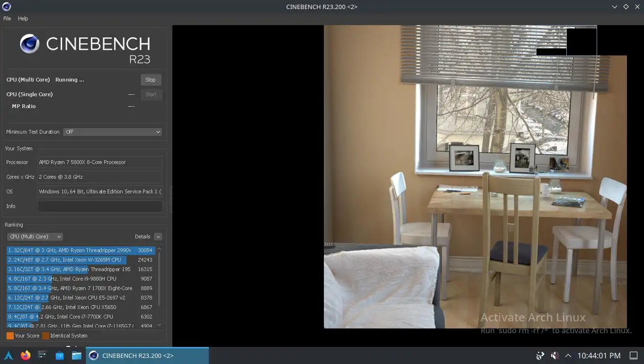
Task: Click the scroll-down arrow of the ranking list
Action: tap(159, 325)
